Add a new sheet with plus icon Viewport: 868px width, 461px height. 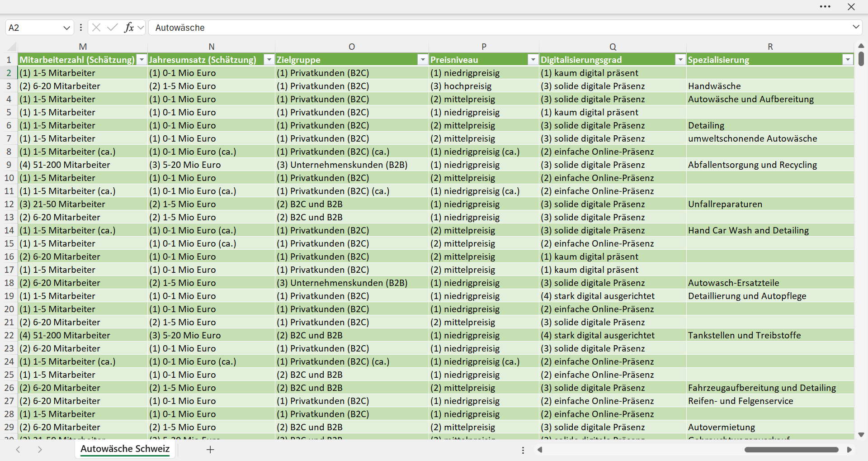pyautogui.click(x=210, y=449)
